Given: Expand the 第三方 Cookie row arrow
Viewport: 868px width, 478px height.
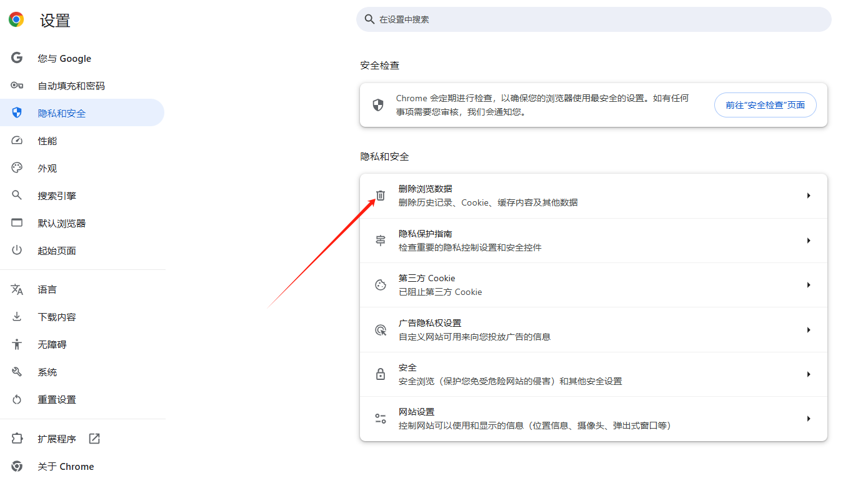Looking at the screenshot, I should [x=809, y=285].
